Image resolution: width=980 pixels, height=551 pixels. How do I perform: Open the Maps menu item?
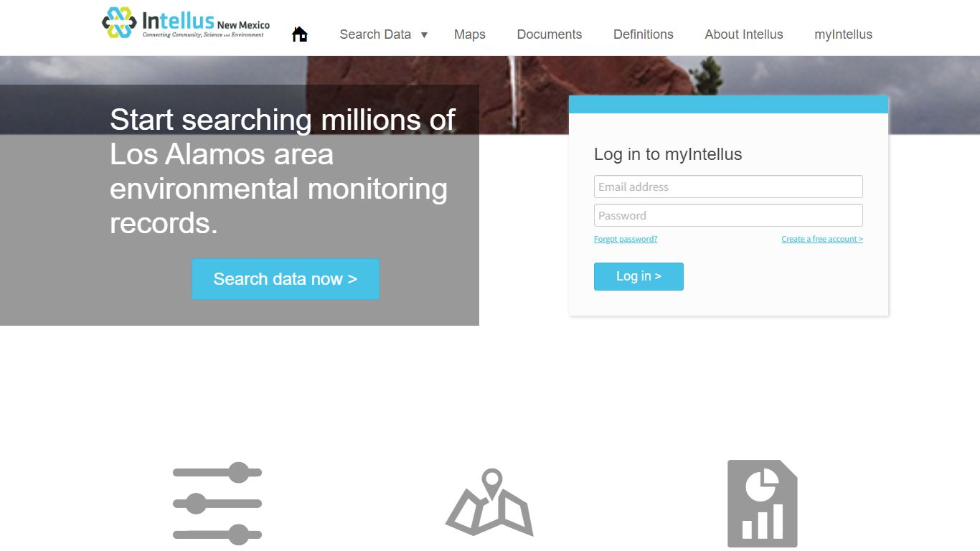[470, 34]
